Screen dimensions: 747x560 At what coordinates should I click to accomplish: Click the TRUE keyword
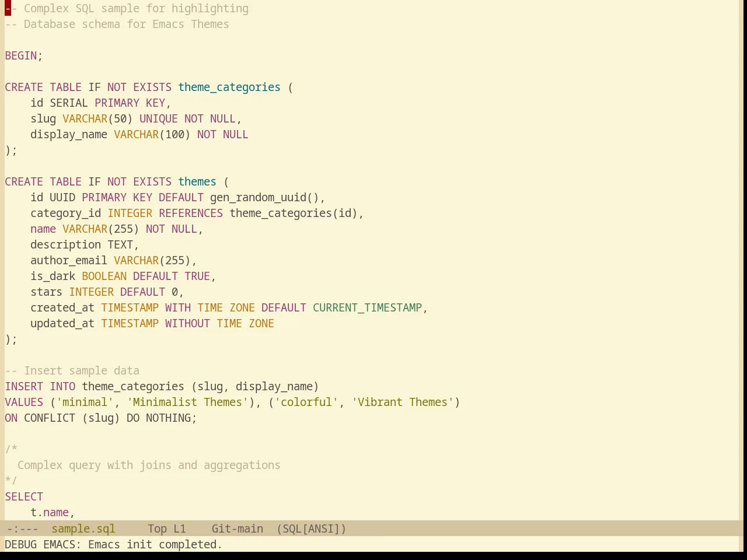pyautogui.click(x=197, y=276)
